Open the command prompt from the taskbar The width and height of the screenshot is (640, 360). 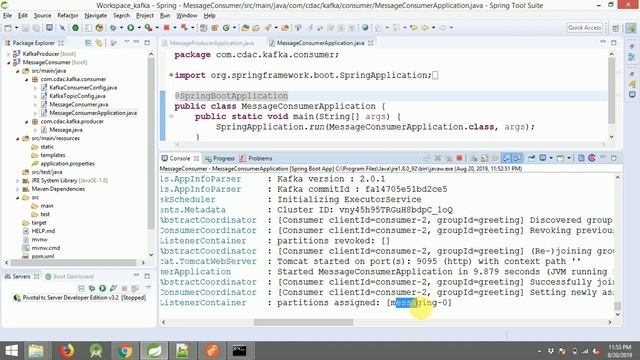239,351
